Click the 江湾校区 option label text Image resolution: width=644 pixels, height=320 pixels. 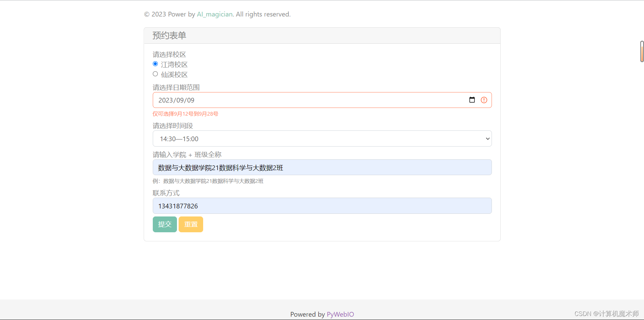click(174, 65)
